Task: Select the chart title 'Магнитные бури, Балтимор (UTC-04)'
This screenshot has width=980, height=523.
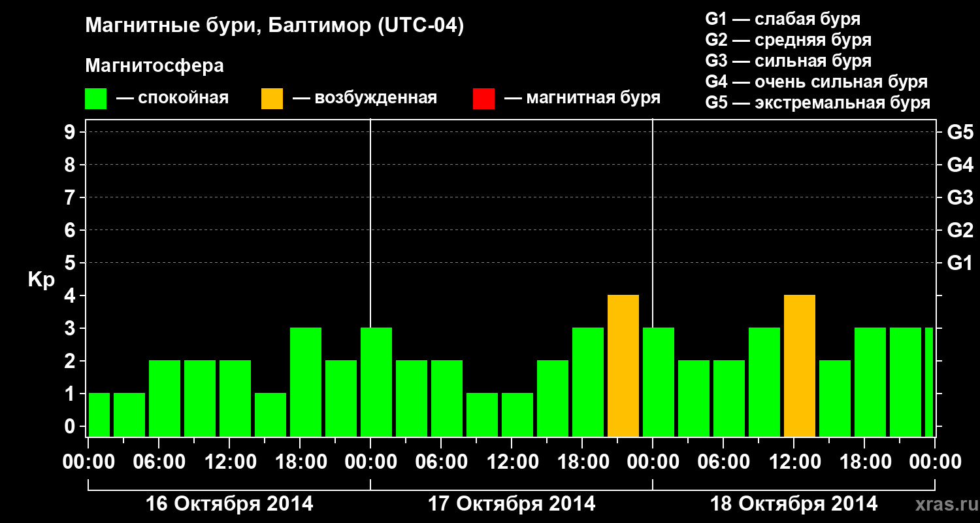Action: (274, 27)
